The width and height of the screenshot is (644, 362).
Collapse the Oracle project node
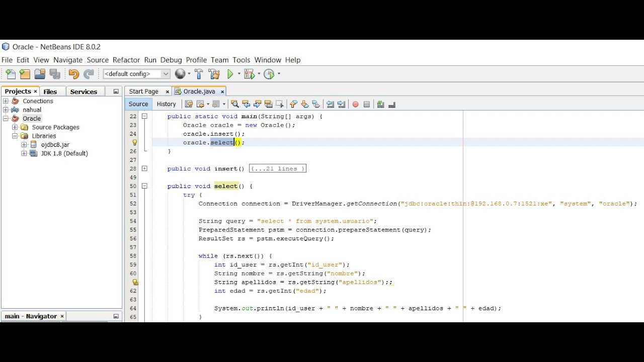pos(6,119)
